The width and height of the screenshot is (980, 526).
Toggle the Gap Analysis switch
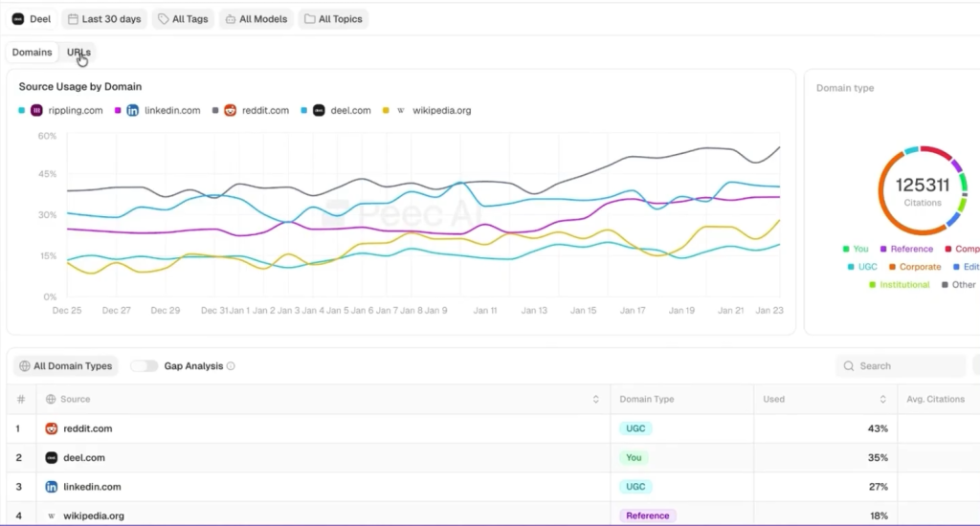point(144,366)
